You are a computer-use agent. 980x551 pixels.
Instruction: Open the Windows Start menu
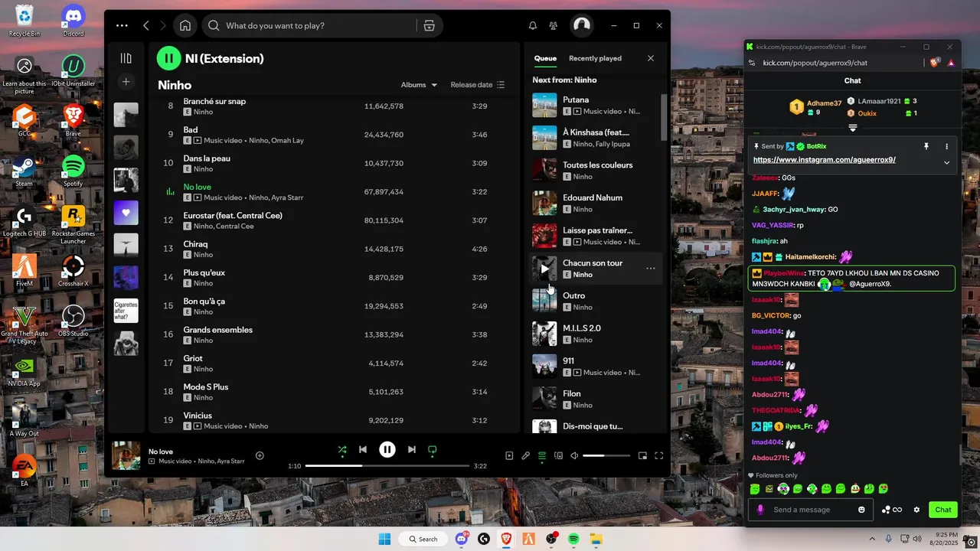[x=384, y=539]
